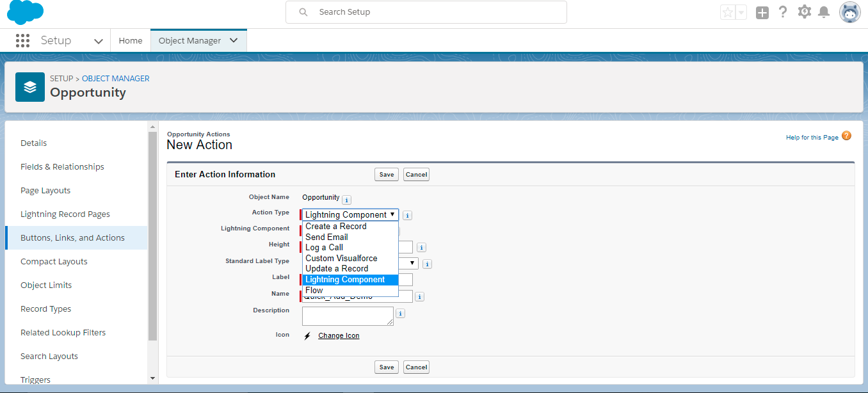
Task: Expand the favorites list dropdown arrow
Action: coord(741,12)
